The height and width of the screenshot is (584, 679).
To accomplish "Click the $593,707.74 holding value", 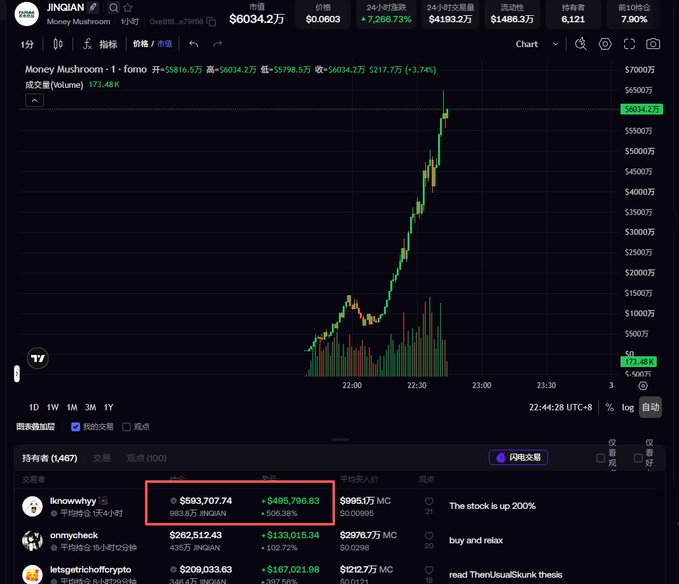I will [x=206, y=501].
